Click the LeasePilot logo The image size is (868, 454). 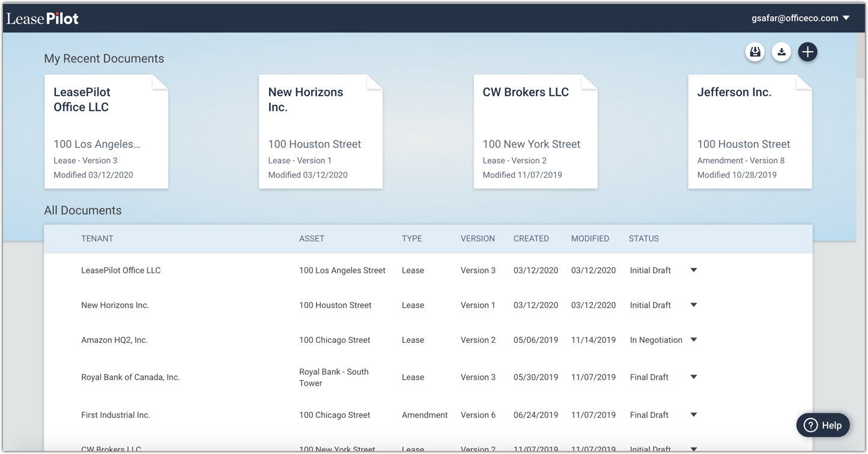[x=43, y=18]
